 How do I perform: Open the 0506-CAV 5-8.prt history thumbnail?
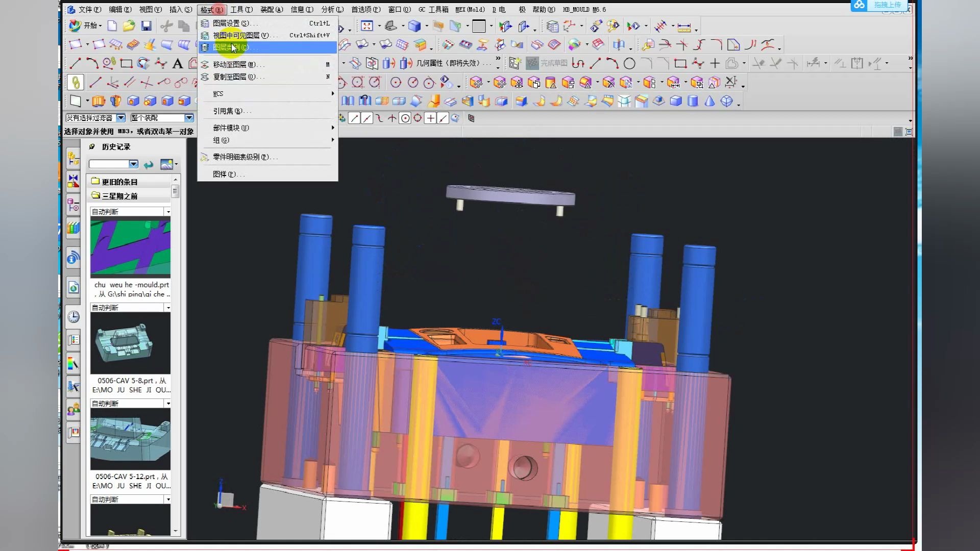[x=131, y=343]
